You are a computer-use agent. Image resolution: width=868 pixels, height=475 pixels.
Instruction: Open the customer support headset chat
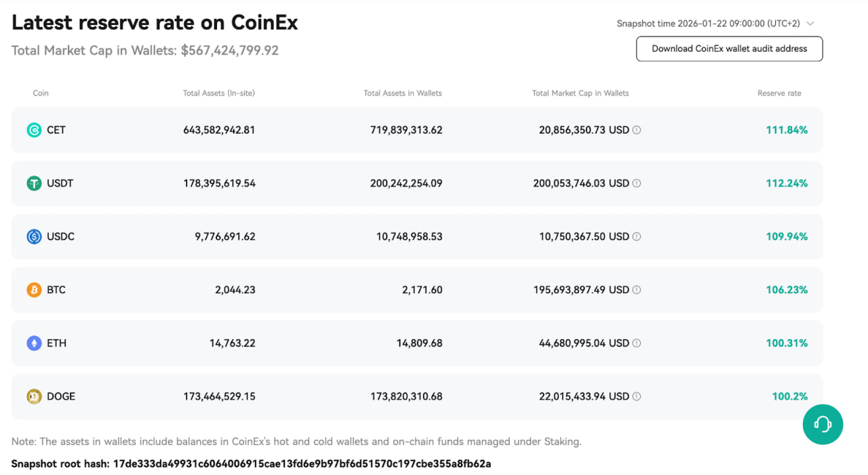coord(823,424)
